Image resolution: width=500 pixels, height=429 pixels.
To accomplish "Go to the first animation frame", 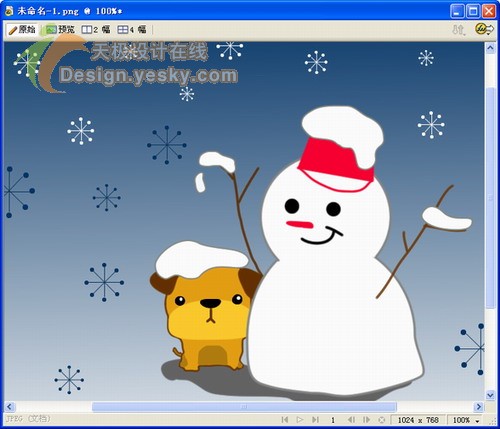I will pyautogui.click(x=285, y=420).
